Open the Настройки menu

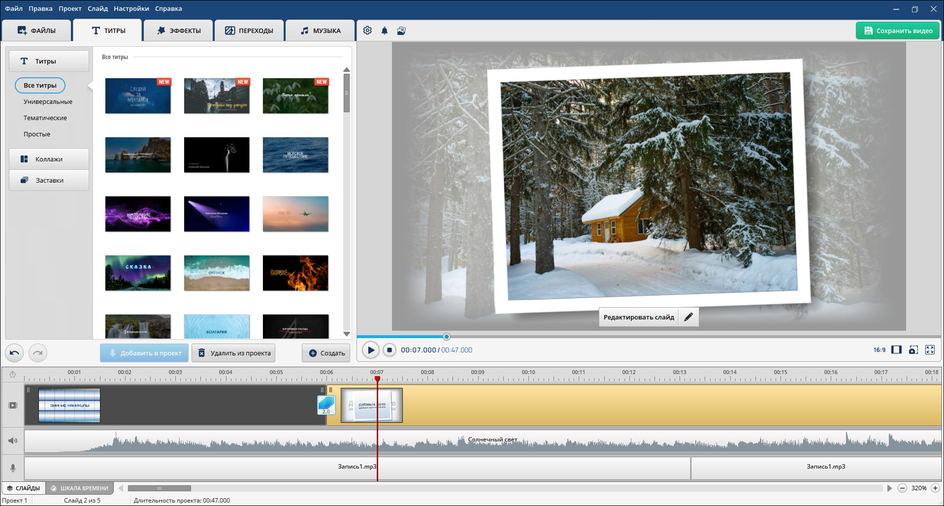point(131,9)
